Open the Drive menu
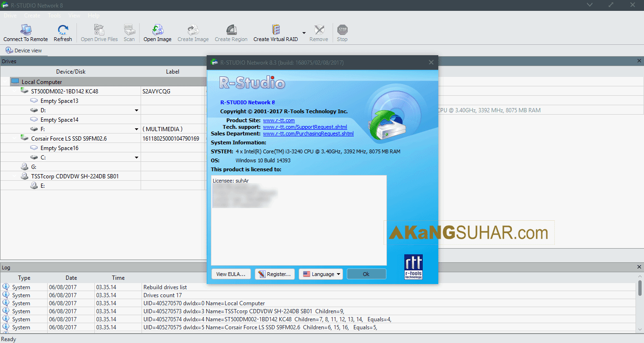Viewport: 644px width, 343px height. click(x=10, y=16)
